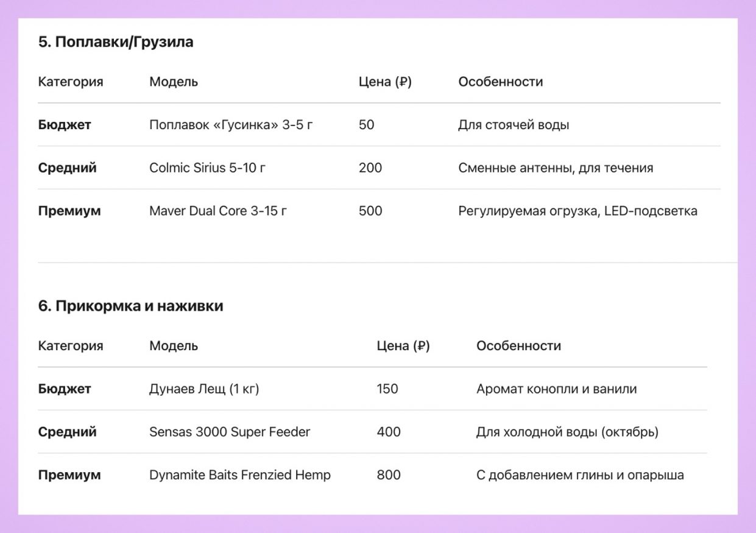The image size is (756, 533).
Task: Click the price value 500
Action: (x=370, y=211)
